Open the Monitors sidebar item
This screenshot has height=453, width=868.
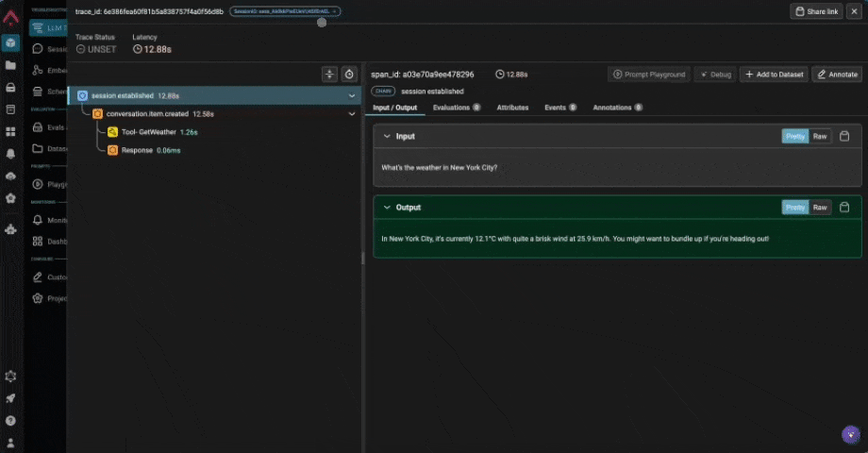(49, 221)
